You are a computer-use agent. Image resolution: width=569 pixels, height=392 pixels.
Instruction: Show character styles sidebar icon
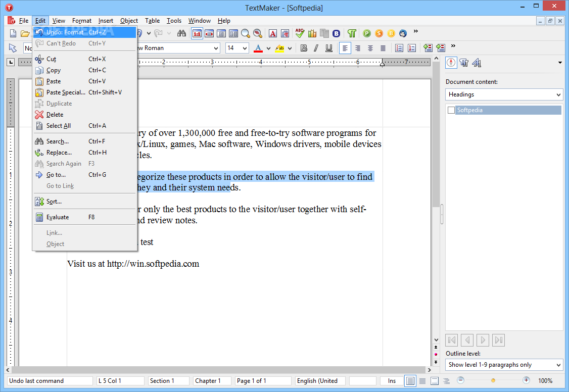coord(477,63)
